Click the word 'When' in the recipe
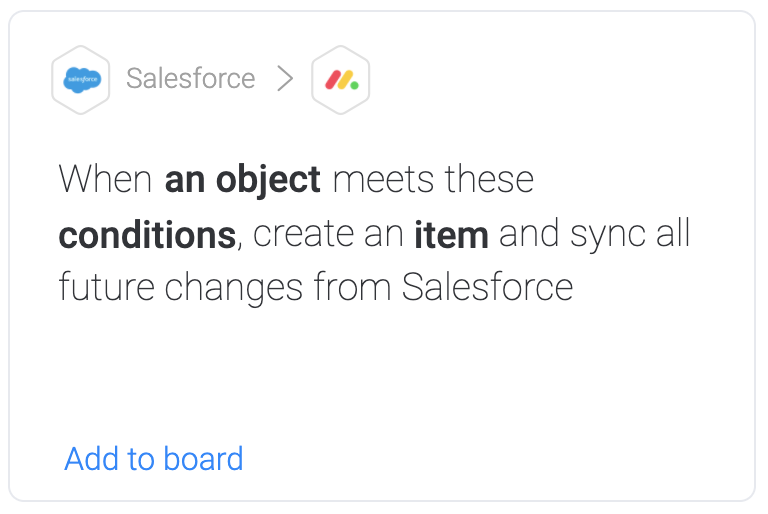This screenshot has height=514, width=768. pyautogui.click(x=105, y=179)
